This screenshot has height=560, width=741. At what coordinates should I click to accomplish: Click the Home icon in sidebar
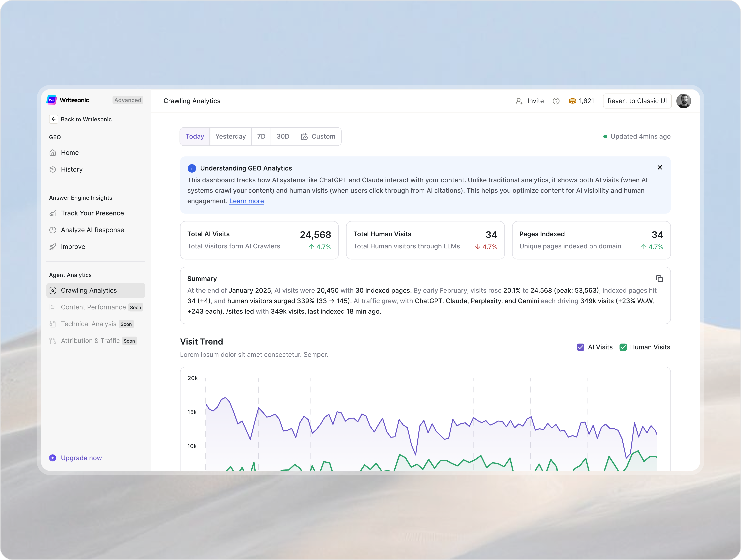coord(53,153)
